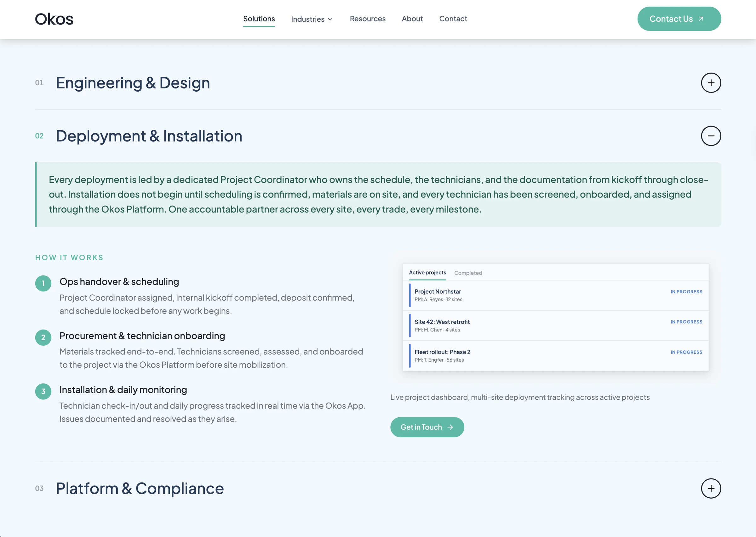Screen dimensions: 756x537
Task: Click the 'PM: A. Reyes · 12 sites' text
Action: click(x=438, y=300)
